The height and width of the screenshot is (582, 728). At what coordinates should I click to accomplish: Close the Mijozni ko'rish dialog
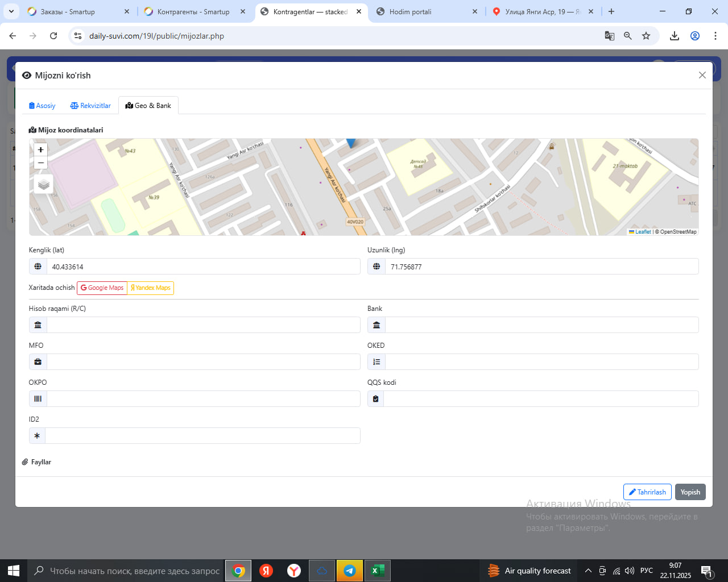[x=702, y=75]
